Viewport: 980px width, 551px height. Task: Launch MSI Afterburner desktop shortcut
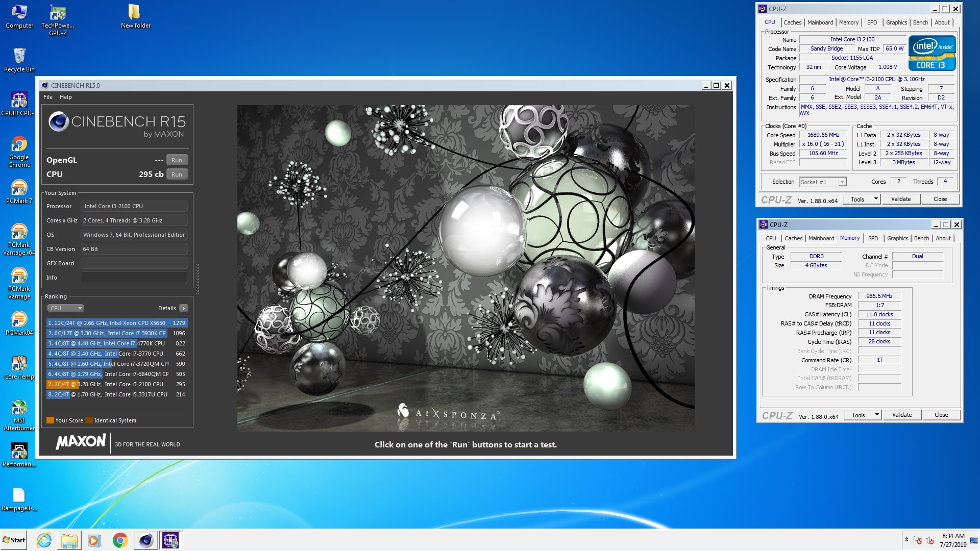[19, 415]
